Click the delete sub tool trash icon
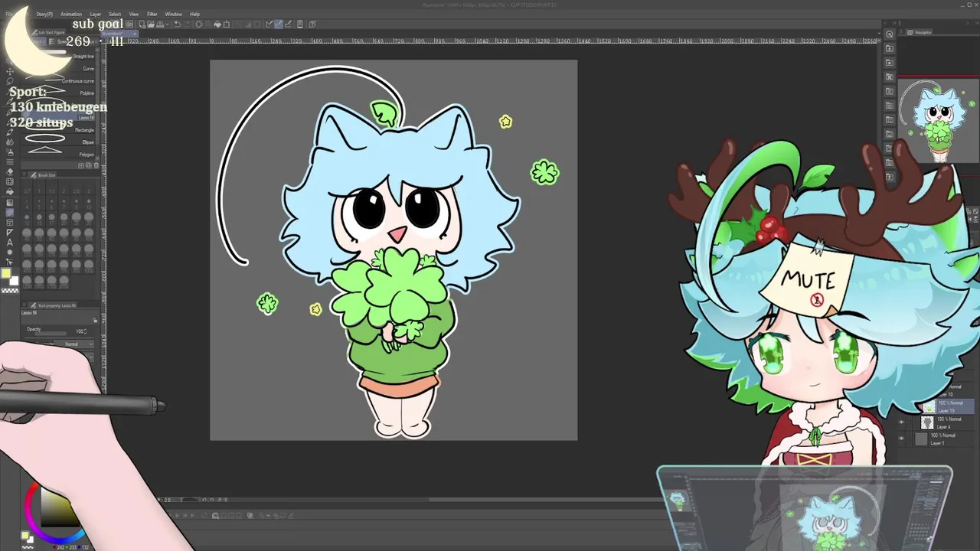This screenshot has height=551, width=980. coord(96,165)
